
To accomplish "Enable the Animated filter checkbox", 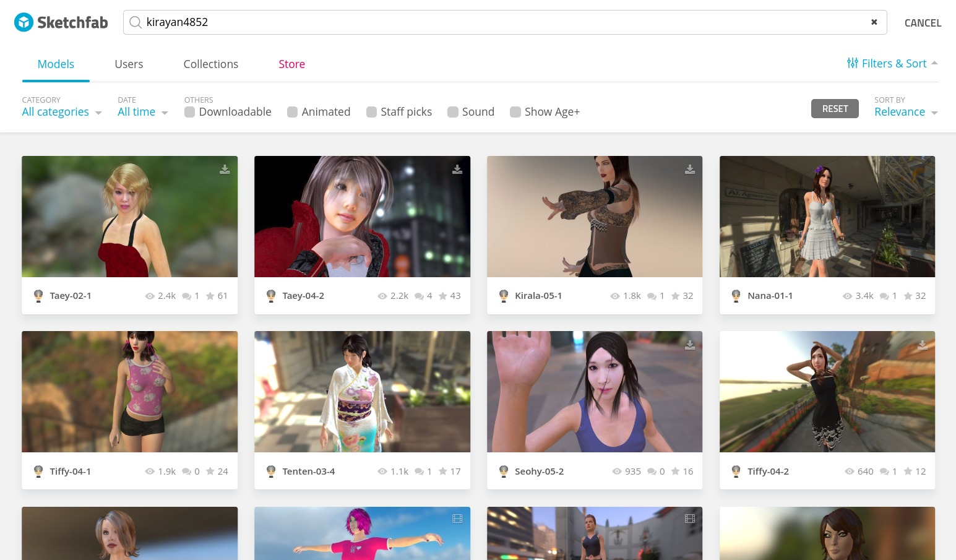I will pos(293,112).
